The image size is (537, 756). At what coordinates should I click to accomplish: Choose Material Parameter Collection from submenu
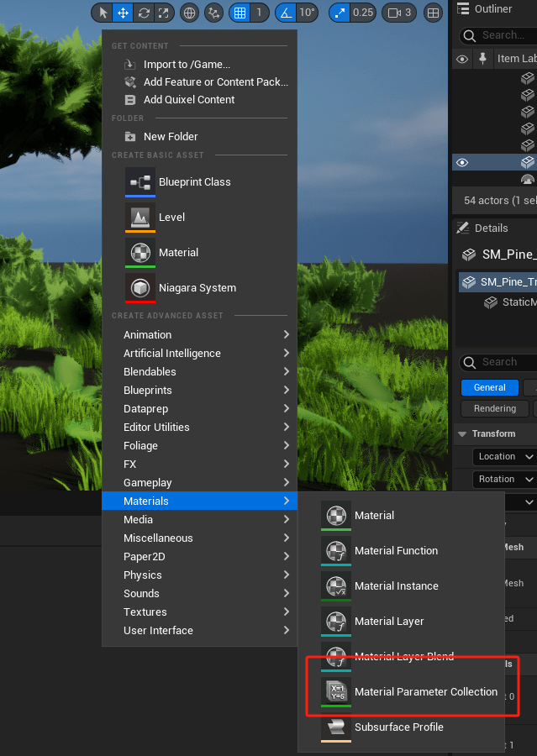(x=425, y=692)
